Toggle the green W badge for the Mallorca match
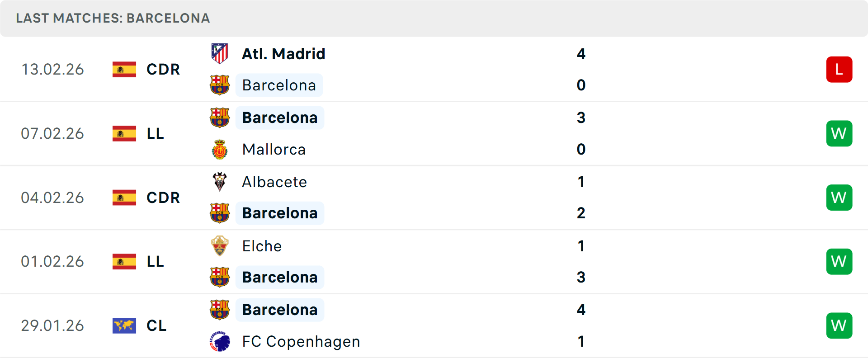The height and width of the screenshot is (358, 868). [x=839, y=133]
